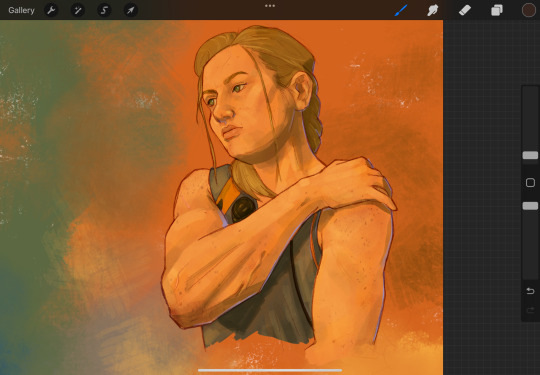540x375 pixels.
Task: Undo the last stroke via sidebar arrow
Action: pyautogui.click(x=530, y=291)
